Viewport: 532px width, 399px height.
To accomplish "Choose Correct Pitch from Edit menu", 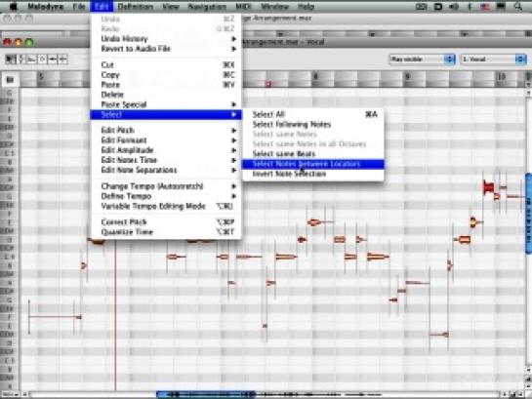I will pyautogui.click(x=166, y=222).
